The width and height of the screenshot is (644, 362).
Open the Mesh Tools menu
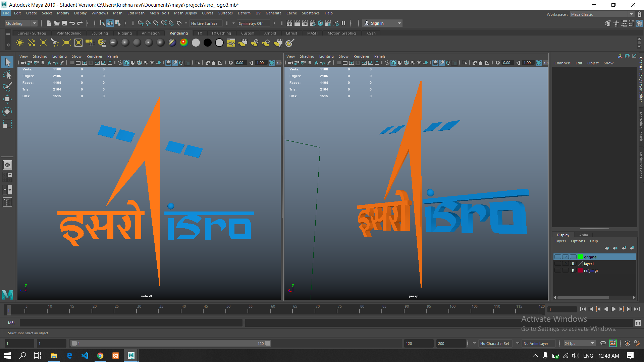point(159,13)
